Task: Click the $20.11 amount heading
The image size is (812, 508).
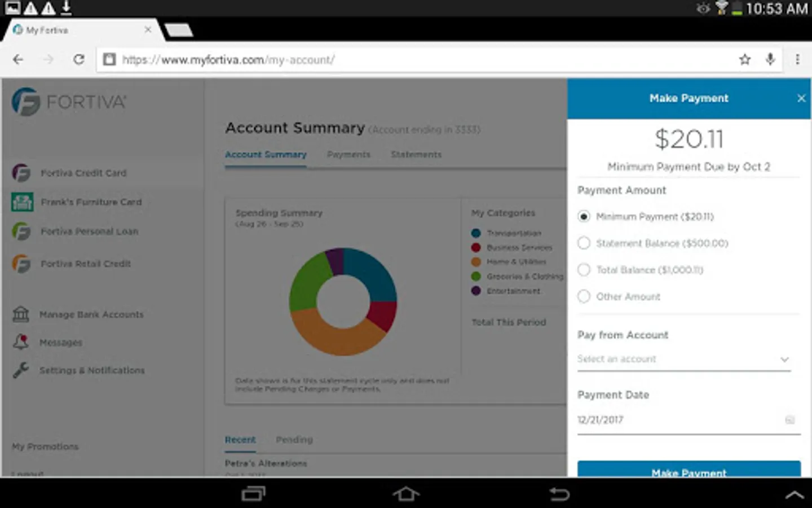Action: [x=689, y=139]
